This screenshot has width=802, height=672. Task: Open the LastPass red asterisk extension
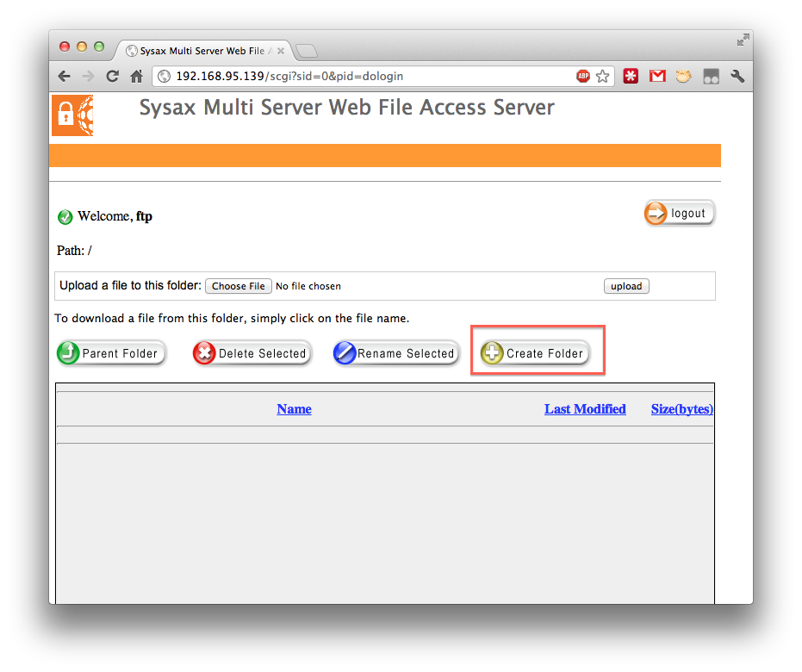click(x=631, y=77)
